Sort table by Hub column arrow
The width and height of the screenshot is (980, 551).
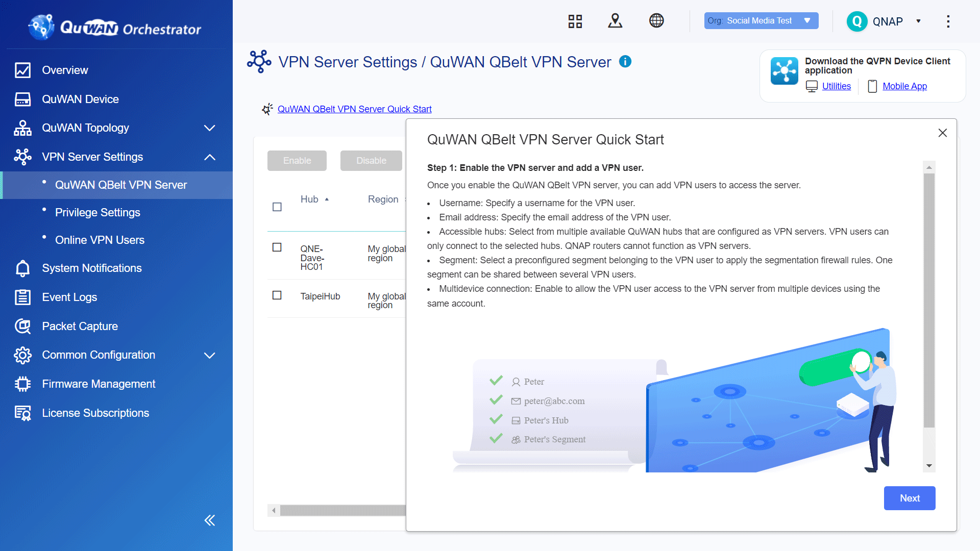[327, 199]
